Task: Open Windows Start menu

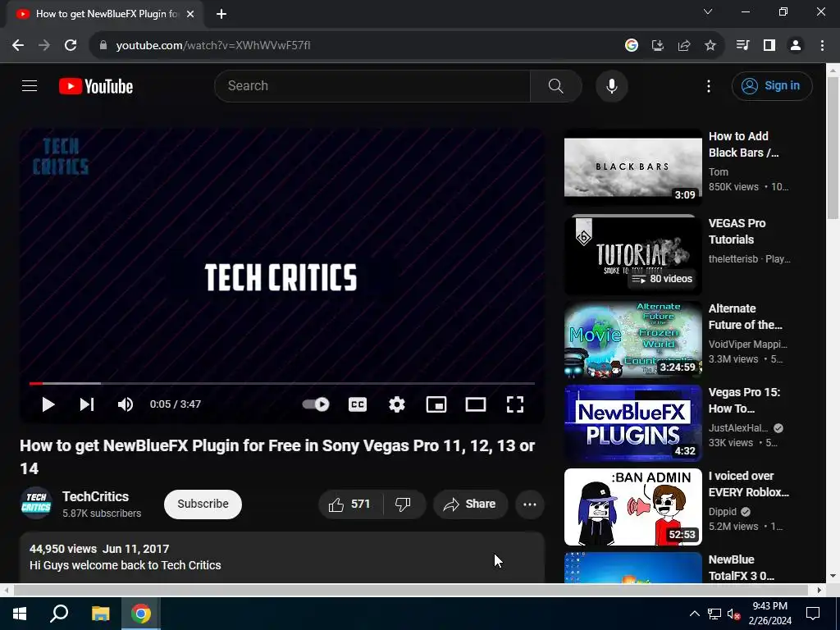Action: point(20,614)
